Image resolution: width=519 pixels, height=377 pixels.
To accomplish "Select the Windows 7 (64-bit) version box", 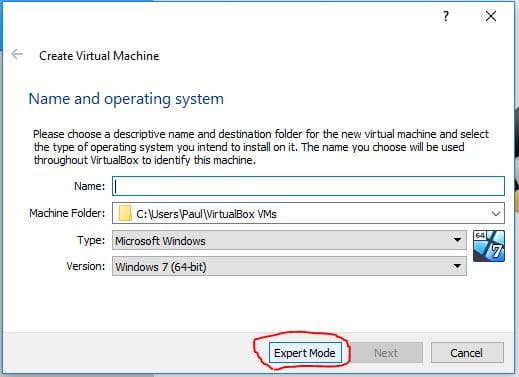I will pyautogui.click(x=289, y=266).
